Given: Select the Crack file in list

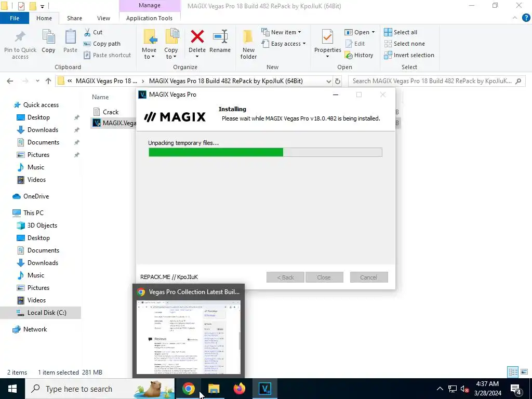Looking at the screenshot, I should (x=111, y=112).
